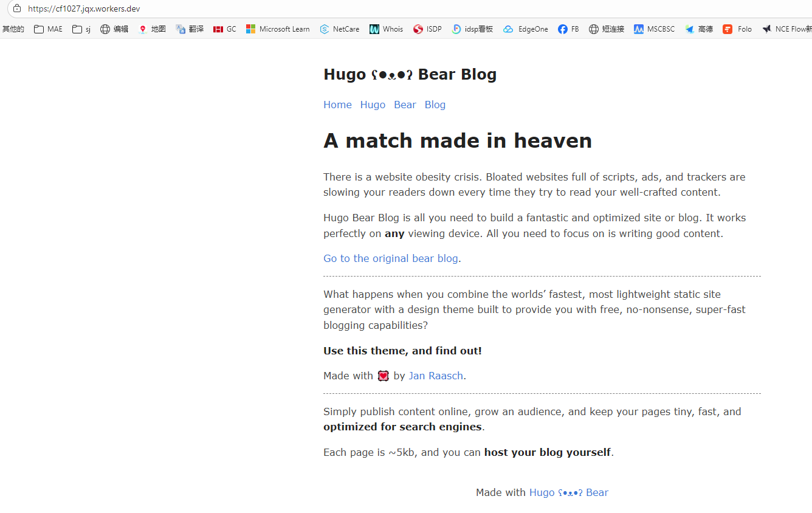This screenshot has width=812, height=513.
Task: Visit the Jan Raasch link
Action: tap(436, 376)
